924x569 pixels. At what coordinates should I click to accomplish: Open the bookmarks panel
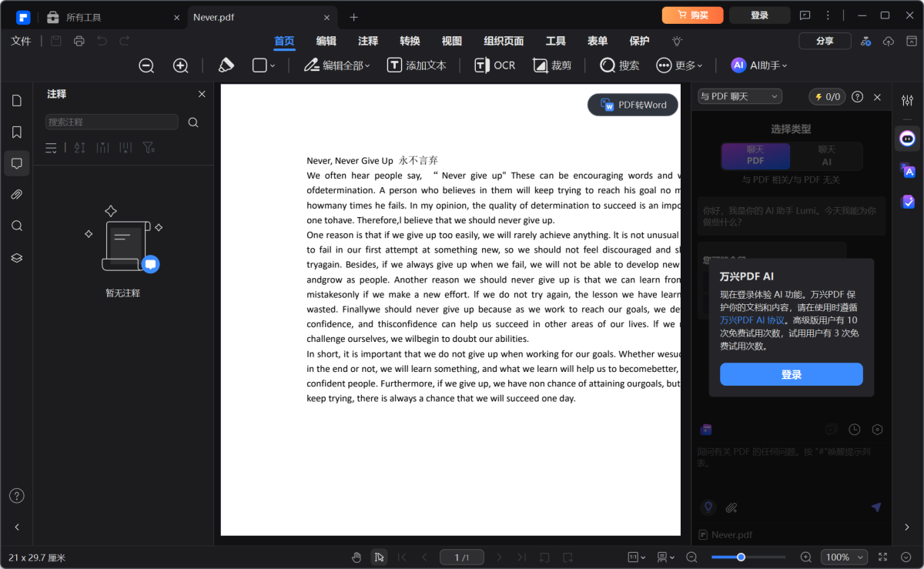[x=17, y=132]
